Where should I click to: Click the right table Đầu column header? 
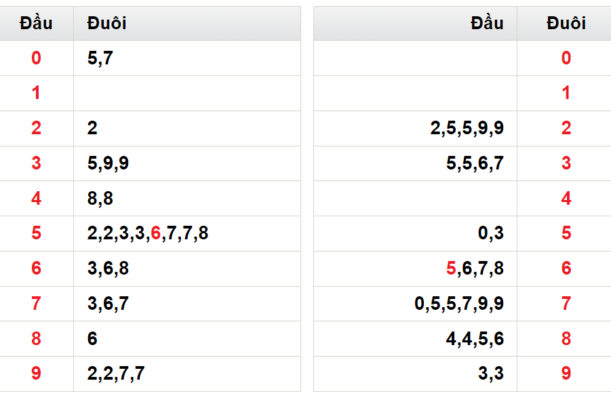[415, 23]
